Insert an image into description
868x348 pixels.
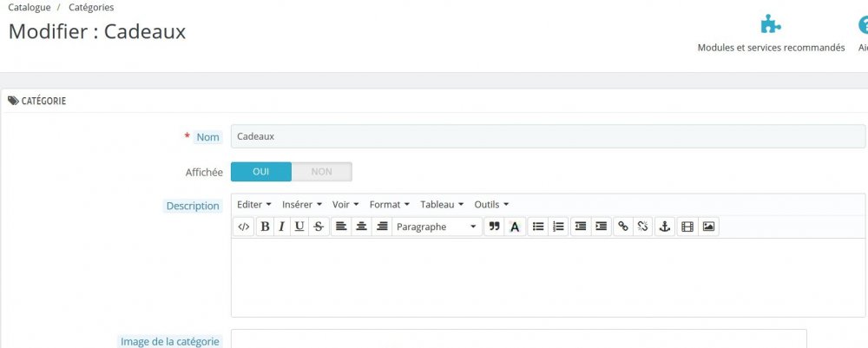click(708, 227)
